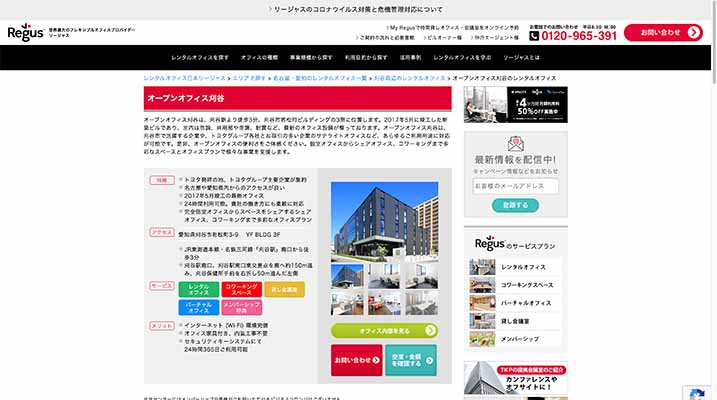This screenshot has width=717, height=400.
Task: Open the 貸し会議室 thumbnail icon in the sidebar
Action: (482, 321)
